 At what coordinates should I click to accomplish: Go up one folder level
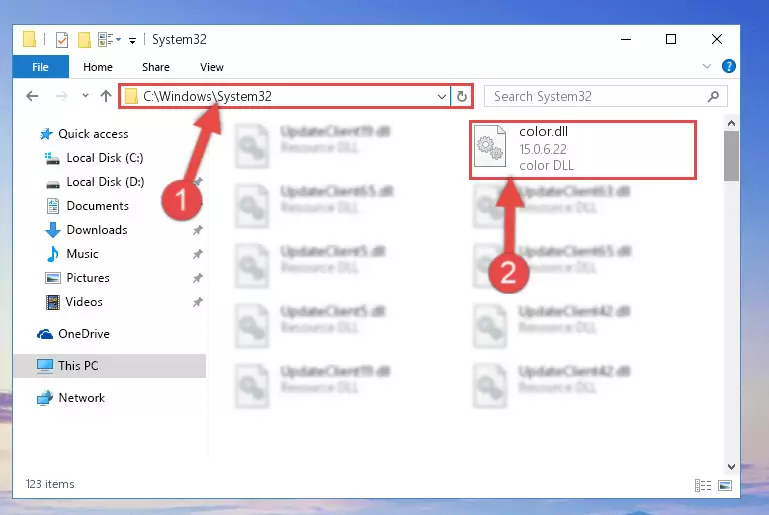(105, 96)
